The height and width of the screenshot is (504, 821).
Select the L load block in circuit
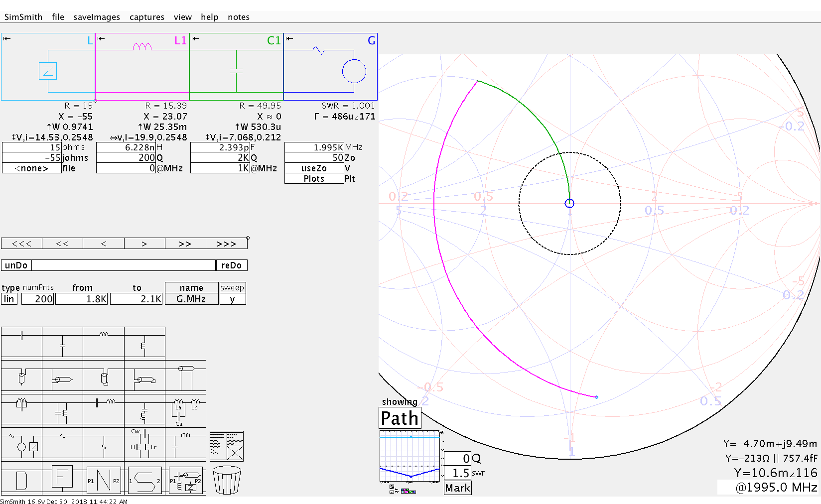point(48,67)
